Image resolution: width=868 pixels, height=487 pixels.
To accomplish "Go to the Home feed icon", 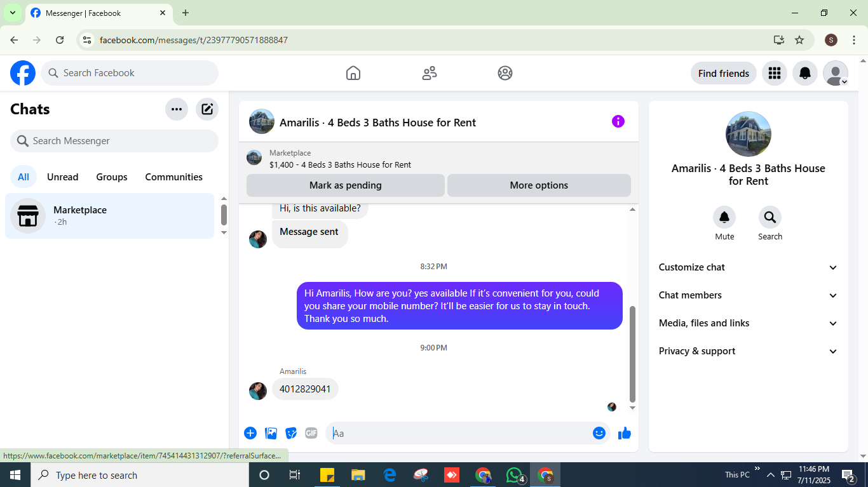I will point(353,73).
